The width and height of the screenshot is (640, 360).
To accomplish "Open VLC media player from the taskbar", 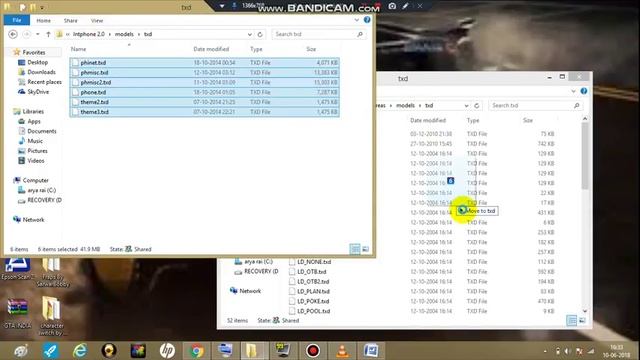I will 342,351.
